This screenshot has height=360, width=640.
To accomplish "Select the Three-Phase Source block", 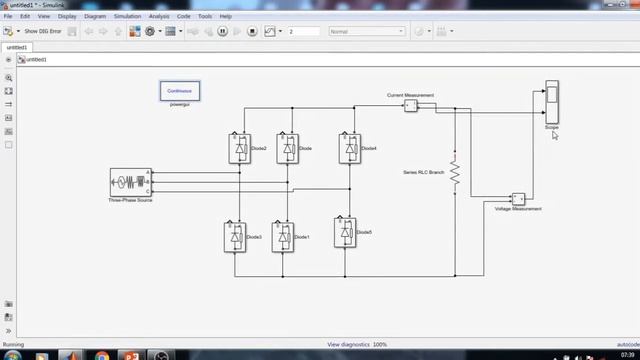I will pyautogui.click(x=131, y=182).
